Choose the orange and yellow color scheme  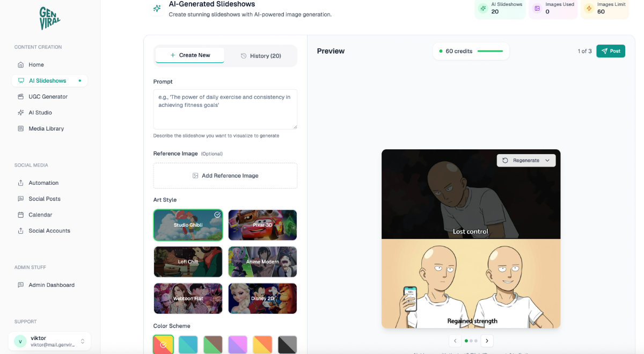(262, 345)
